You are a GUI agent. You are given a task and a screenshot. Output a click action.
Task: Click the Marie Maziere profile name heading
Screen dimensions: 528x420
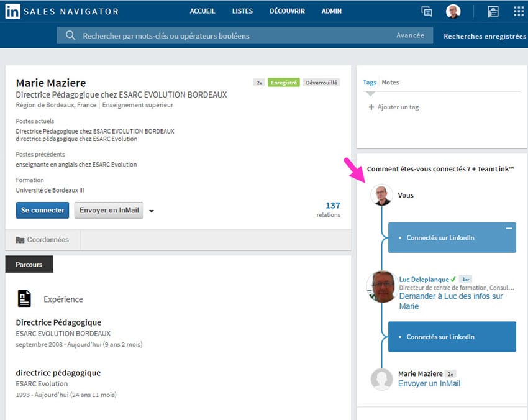pyautogui.click(x=51, y=83)
